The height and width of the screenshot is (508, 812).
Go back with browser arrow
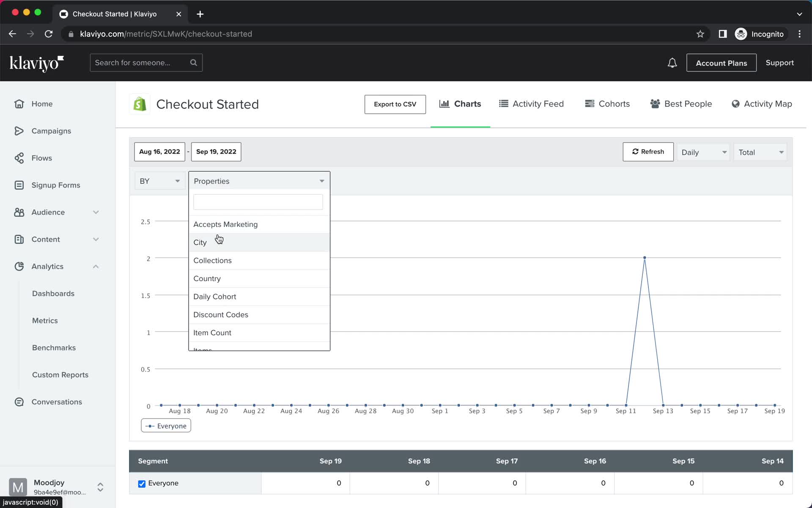pos(12,34)
